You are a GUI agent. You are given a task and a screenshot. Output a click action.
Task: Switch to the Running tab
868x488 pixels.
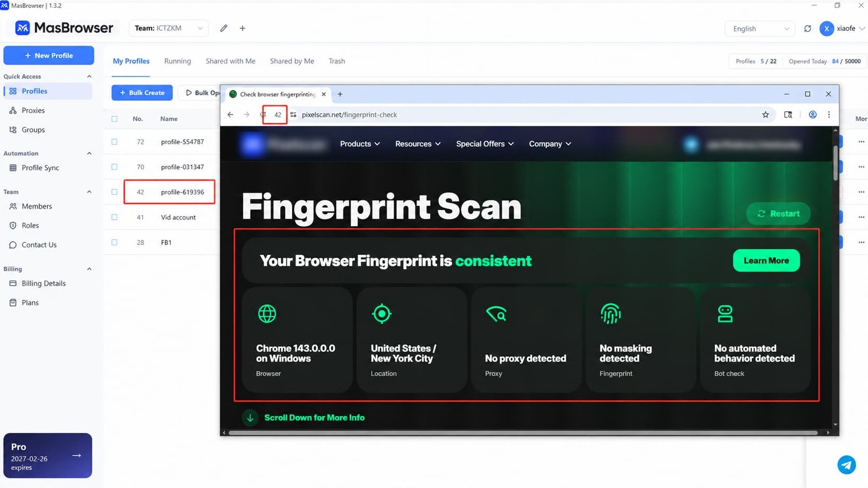[x=177, y=61]
